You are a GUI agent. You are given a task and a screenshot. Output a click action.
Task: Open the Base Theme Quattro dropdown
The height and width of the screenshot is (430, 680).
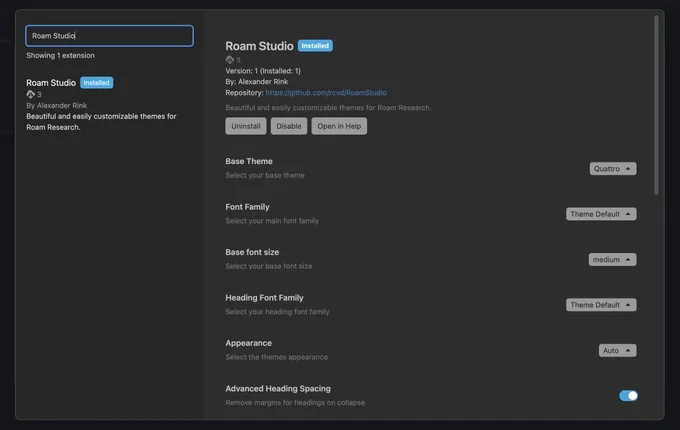click(x=612, y=169)
